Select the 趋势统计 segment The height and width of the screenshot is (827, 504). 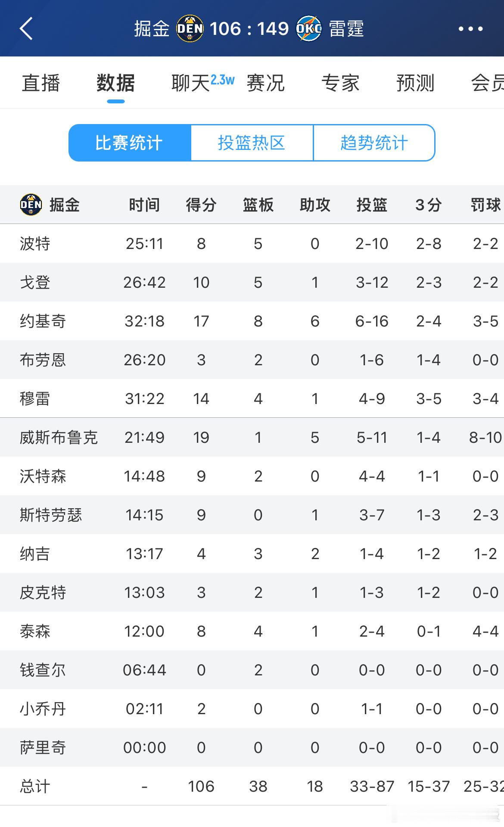[374, 143]
